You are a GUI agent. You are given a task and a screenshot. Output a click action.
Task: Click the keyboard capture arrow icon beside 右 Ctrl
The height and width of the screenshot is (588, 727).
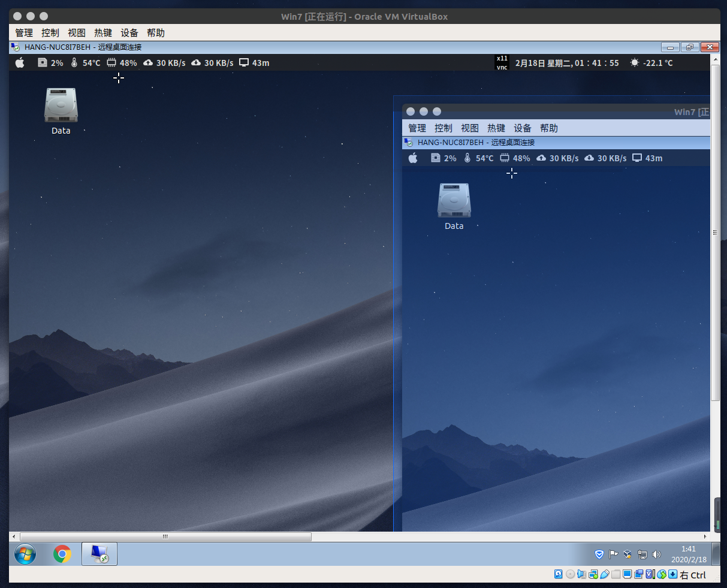click(x=672, y=574)
